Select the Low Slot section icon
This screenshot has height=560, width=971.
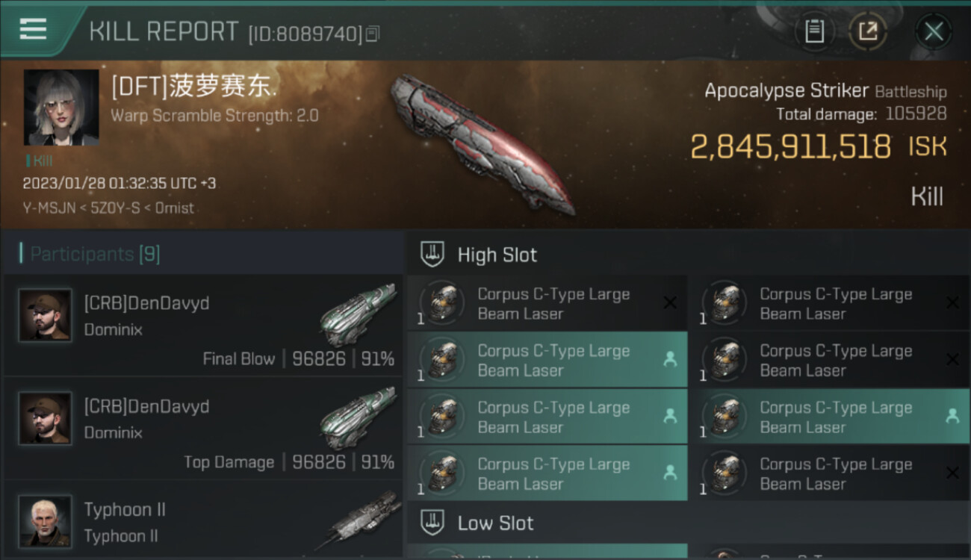pyautogui.click(x=432, y=523)
